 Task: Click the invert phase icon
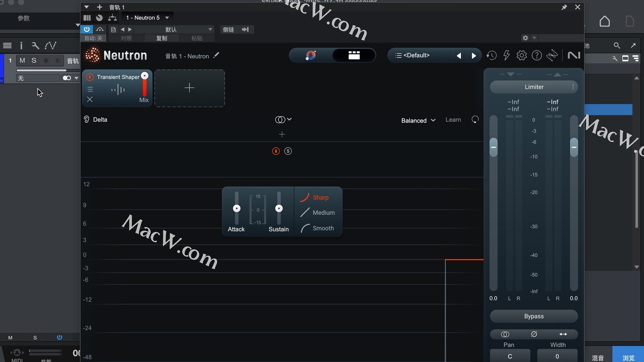click(534, 334)
